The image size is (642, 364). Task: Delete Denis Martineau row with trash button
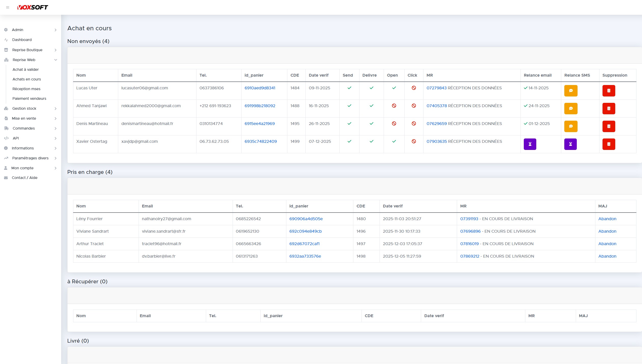coord(609,126)
